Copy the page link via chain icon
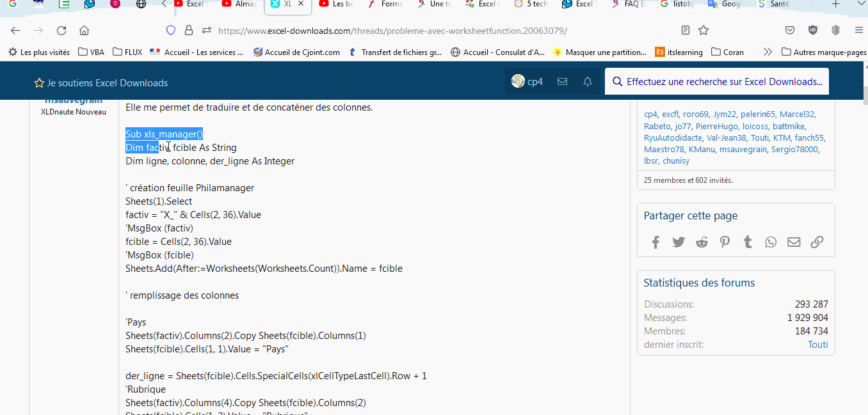 817,242
